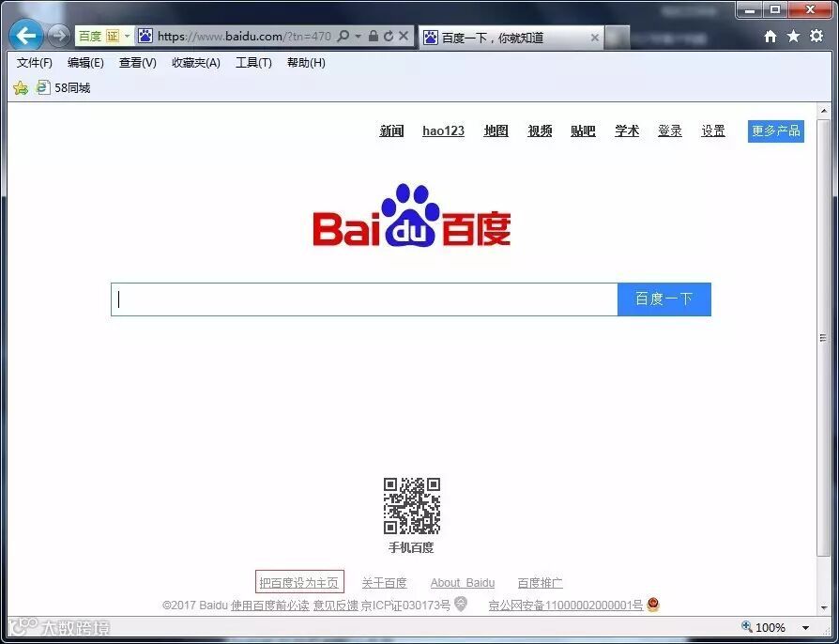Click the 100% zoom level text
The image size is (839, 644).
(770, 627)
